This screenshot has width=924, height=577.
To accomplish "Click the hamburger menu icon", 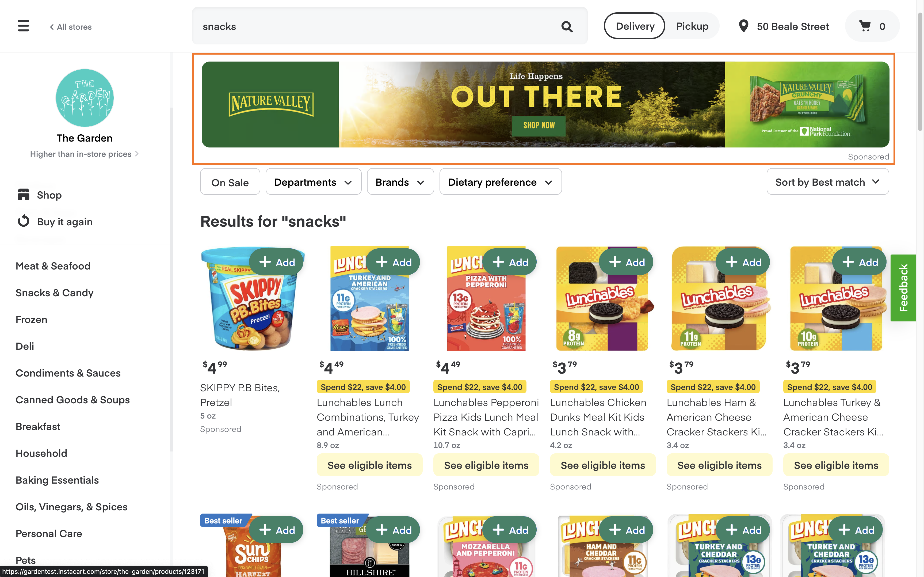I will 24,26.
